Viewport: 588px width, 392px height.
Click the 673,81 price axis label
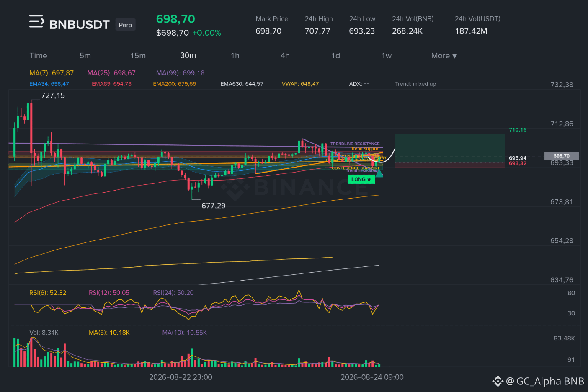562,202
